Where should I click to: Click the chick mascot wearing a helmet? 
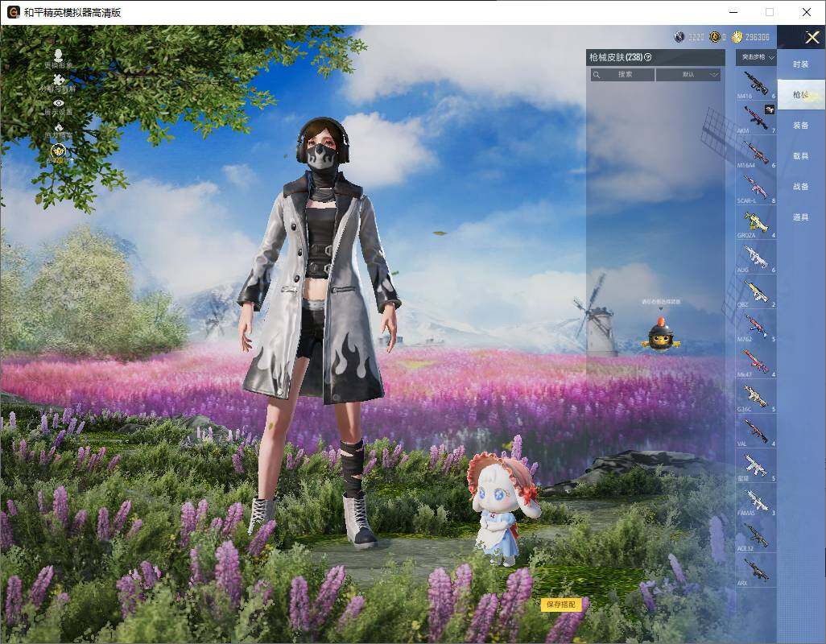point(661,336)
